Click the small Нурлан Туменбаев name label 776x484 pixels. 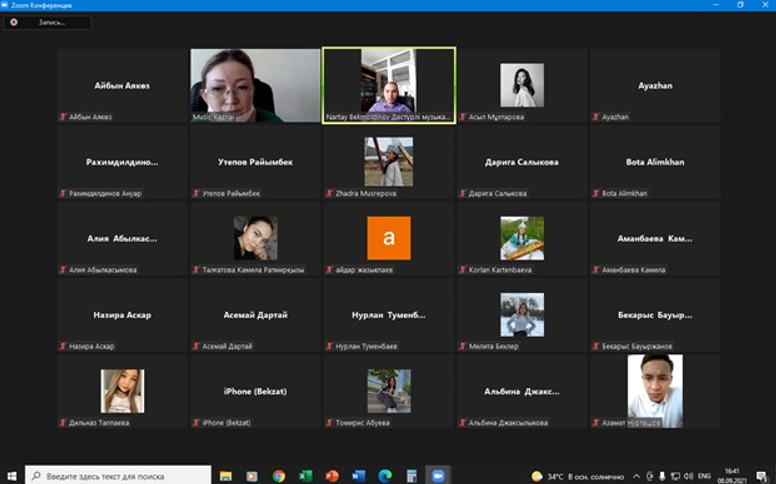point(366,346)
